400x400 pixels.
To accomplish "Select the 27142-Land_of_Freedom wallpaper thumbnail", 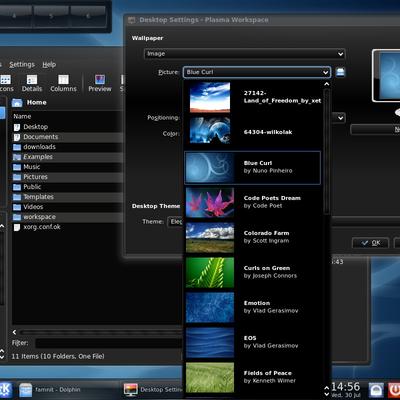I will pyautogui.click(x=210, y=97).
